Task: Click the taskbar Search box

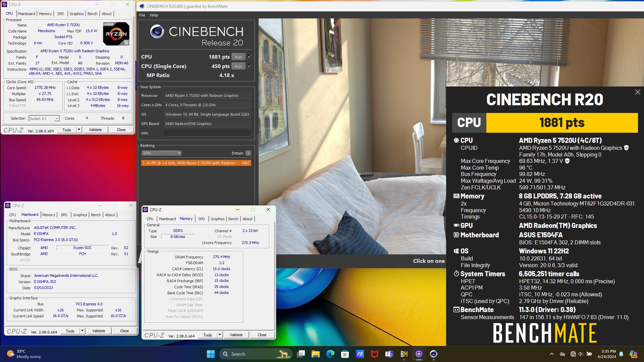Action: tap(256, 354)
